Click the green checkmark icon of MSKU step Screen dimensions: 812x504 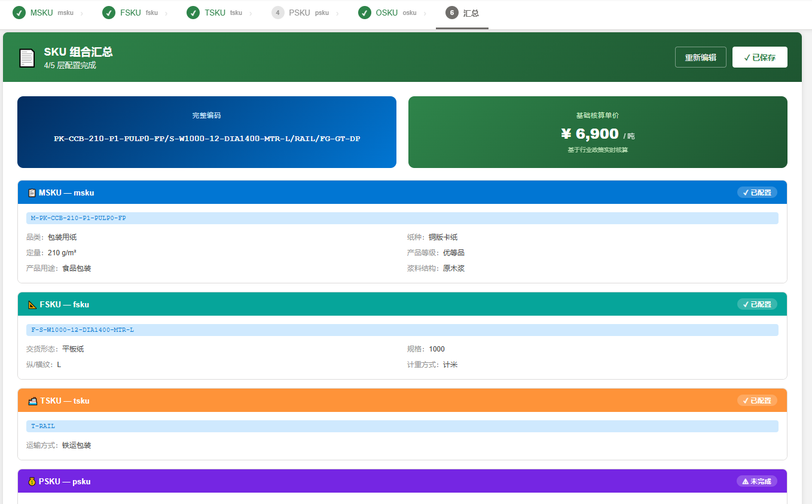19,13
